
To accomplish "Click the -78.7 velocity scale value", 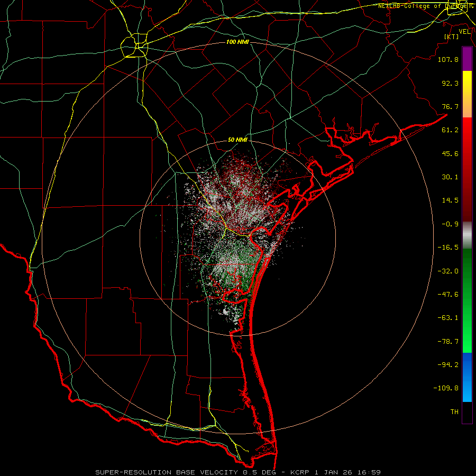I will point(448,342).
